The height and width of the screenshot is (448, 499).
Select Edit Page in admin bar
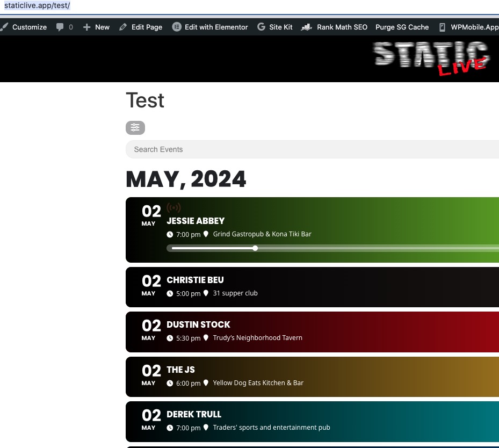(141, 27)
